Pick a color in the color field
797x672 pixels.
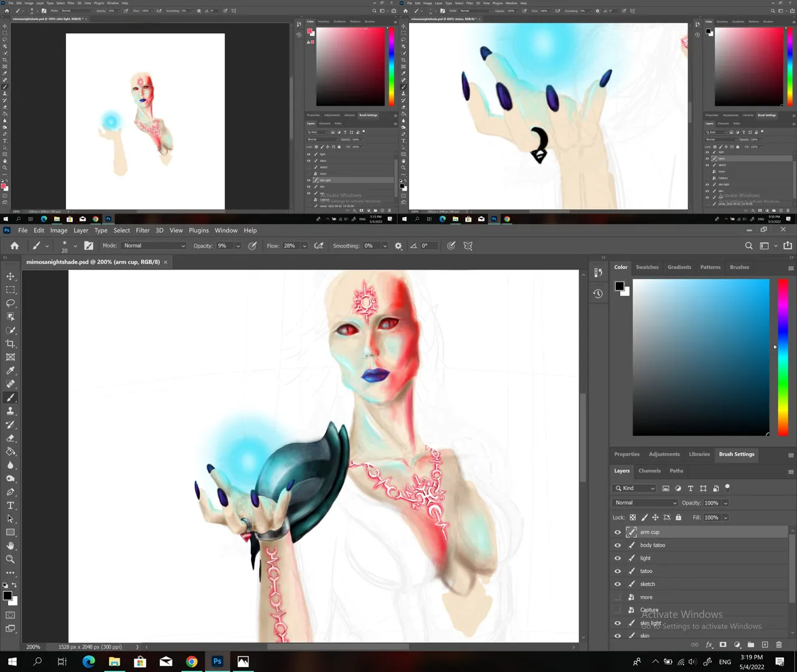tap(701, 357)
